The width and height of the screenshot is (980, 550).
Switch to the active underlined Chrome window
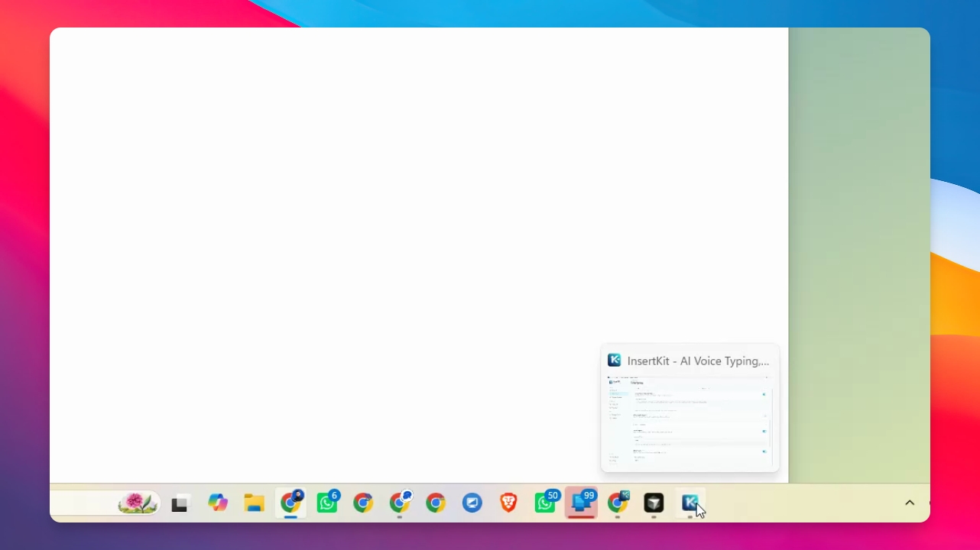pos(290,502)
